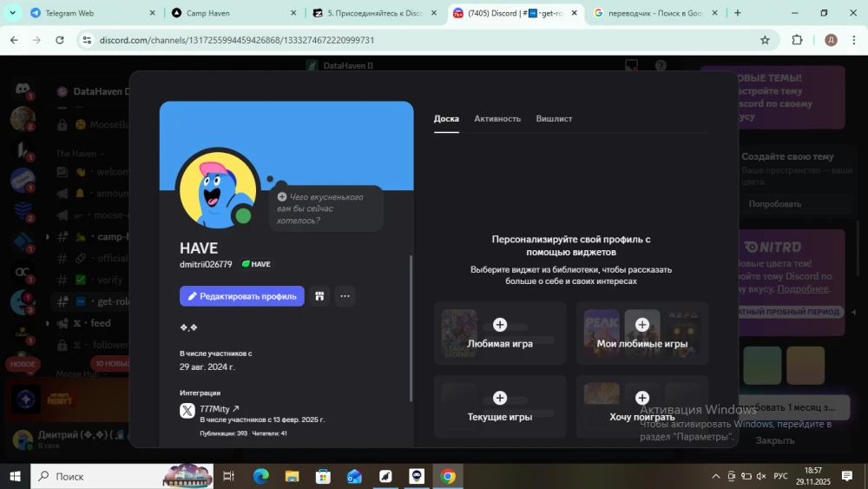The image size is (868, 489).
Task: Show hidden system tray icons chevron
Action: pyautogui.click(x=716, y=476)
